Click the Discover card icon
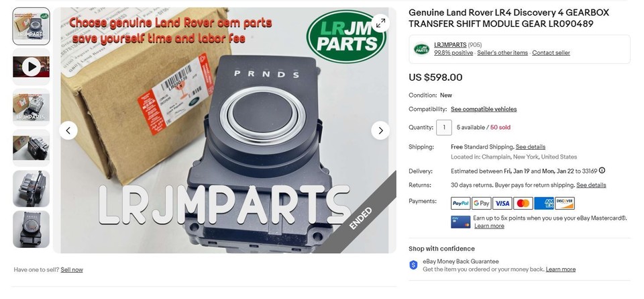This screenshot has height=299, width=644. click(x=565, y=203)
